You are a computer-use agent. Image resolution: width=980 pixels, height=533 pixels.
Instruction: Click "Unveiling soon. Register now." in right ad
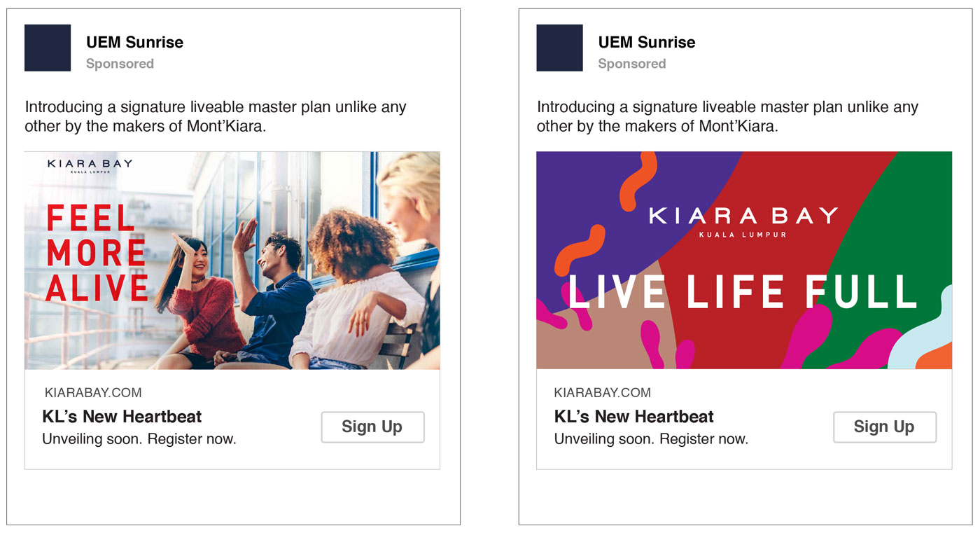pyautogui.click(x=651, y=440)
